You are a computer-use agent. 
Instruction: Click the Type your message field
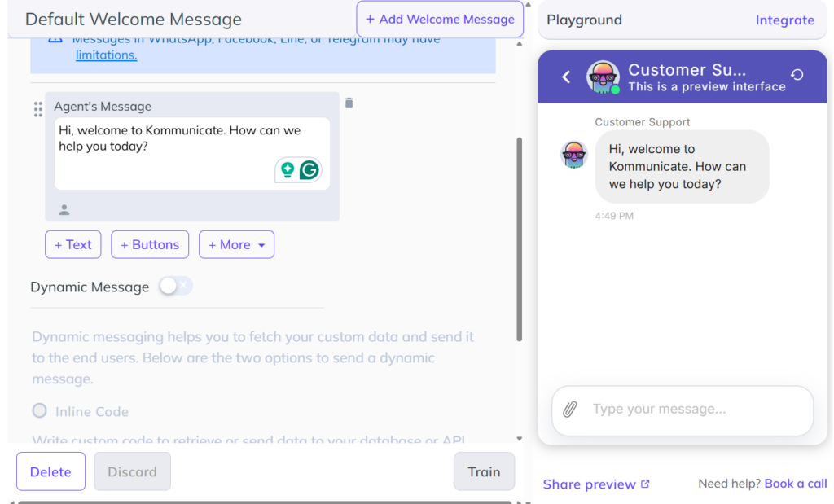(683, 410)
